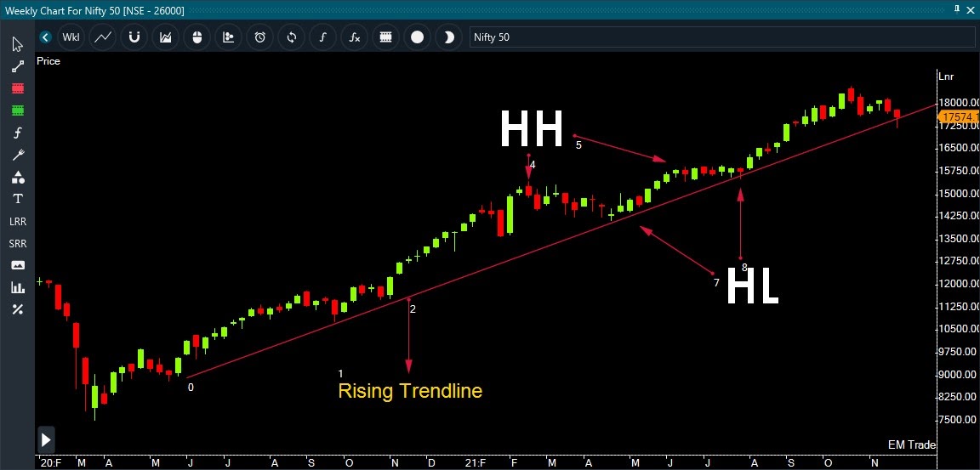Toggle the magnet snap mode
Viewport: 980px width, 470px height.
coord(134,37)
